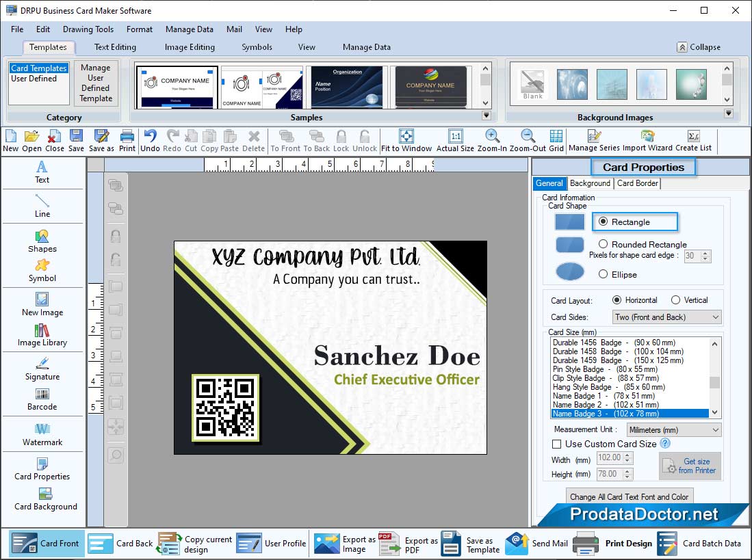Click the New document toolbar icon
This screenshot has width=752, height=560.
coord(10,142)
